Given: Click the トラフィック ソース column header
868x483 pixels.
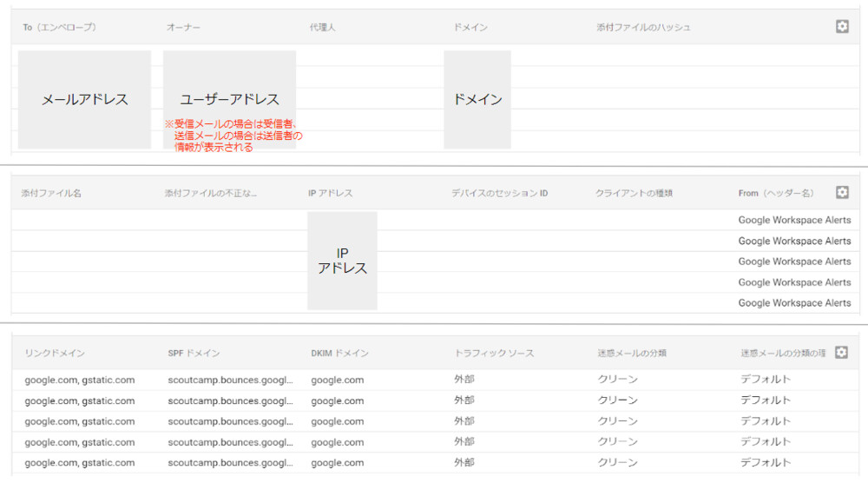Looking at the screenshot, I should [494, 354].
